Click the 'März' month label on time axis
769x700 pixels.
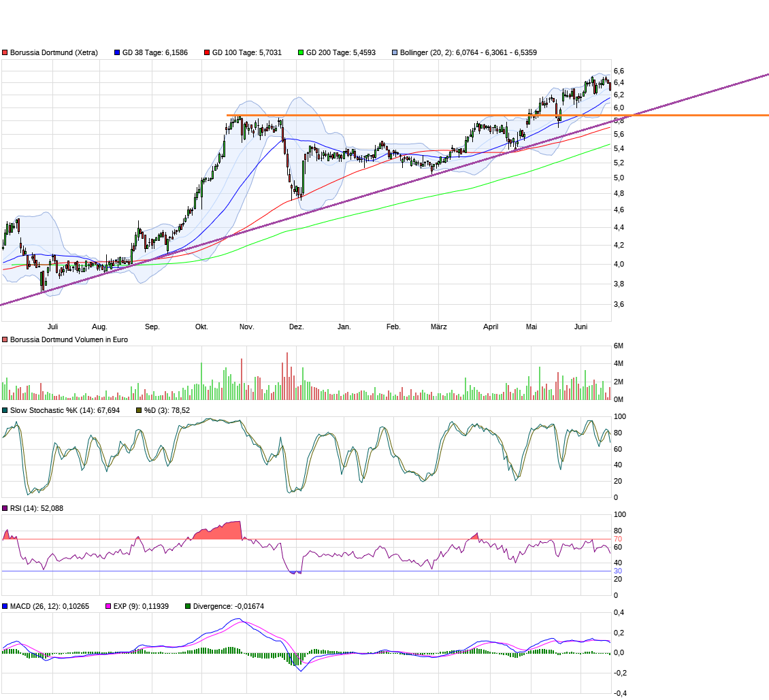coord(438,327)
